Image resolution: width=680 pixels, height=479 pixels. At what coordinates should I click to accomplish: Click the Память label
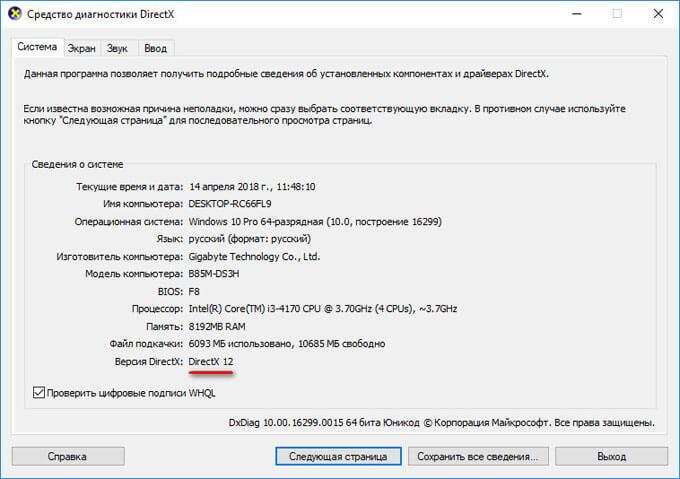click(x=165, y=326)
